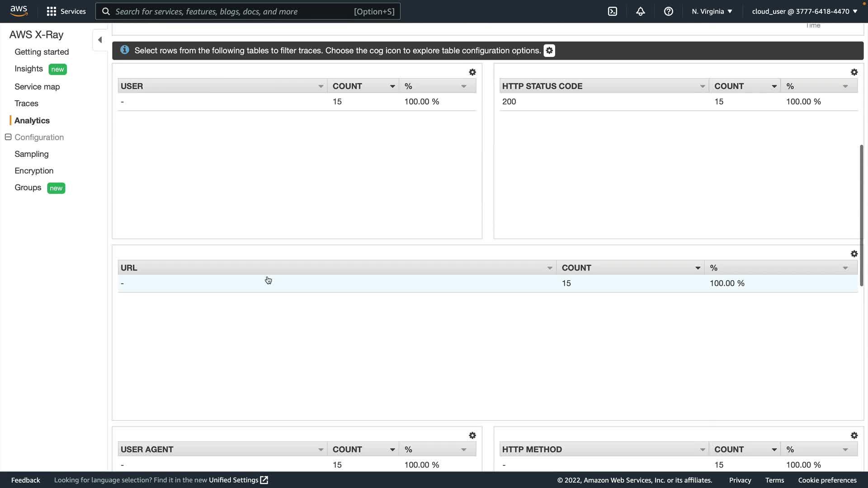
Task: Open the Traces page
Action: click(26, 103)
